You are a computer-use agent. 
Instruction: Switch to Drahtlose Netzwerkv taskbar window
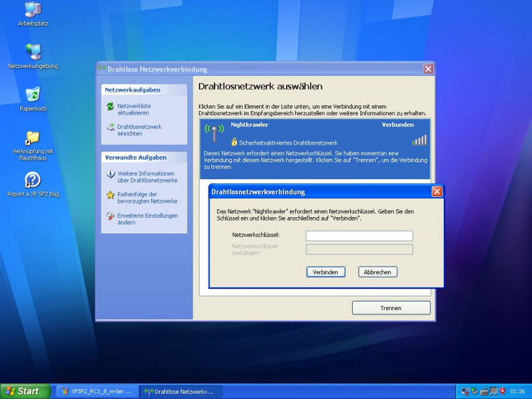pyautogui.click(x=181, y=391)
